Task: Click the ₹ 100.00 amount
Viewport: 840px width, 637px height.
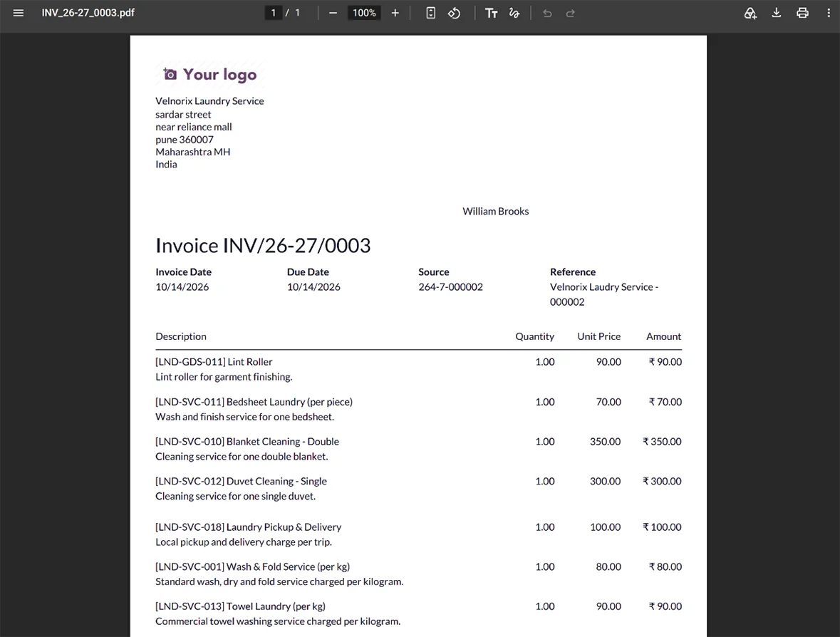Action: point(662,527)
